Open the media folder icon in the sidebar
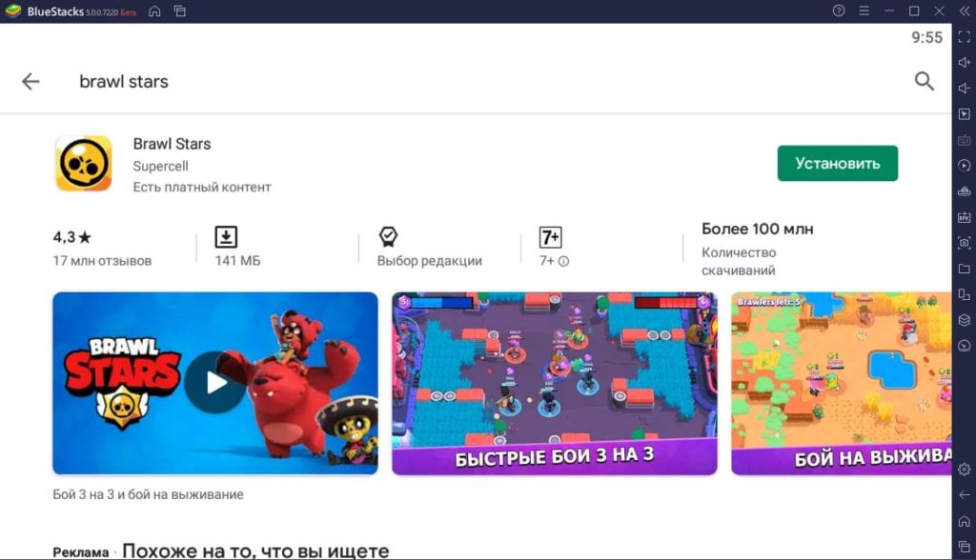 pos(965,269)
